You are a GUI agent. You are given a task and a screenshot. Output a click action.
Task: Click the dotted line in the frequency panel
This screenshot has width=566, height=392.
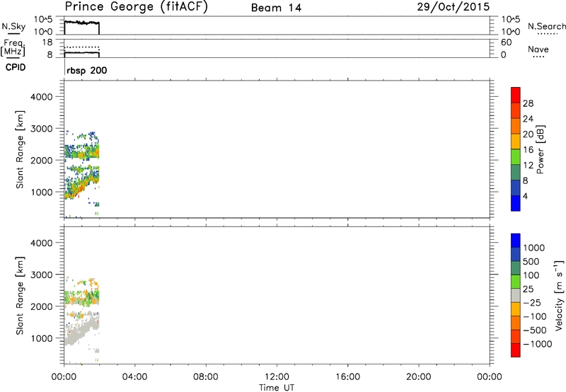[x=82, y=47]
